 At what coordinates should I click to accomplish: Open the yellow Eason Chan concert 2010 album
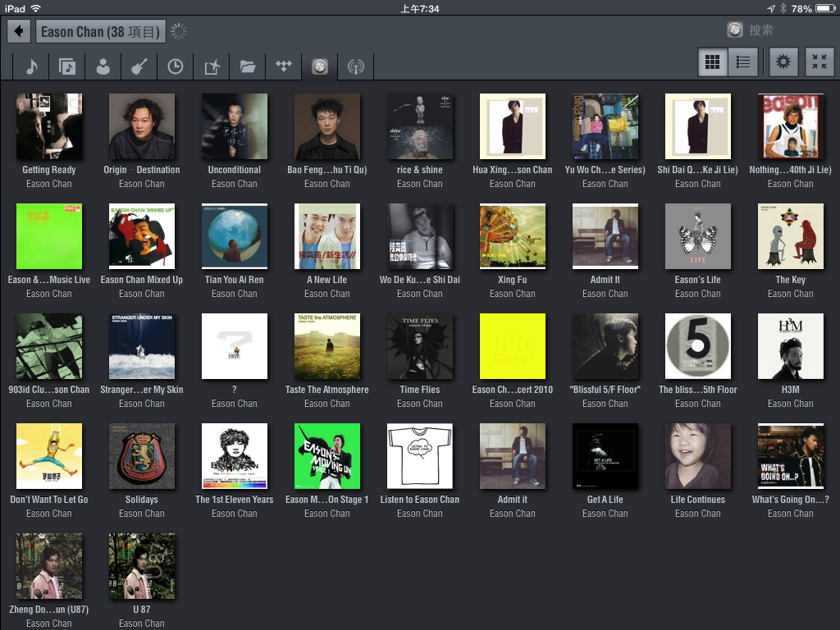(x=513, y=346)
